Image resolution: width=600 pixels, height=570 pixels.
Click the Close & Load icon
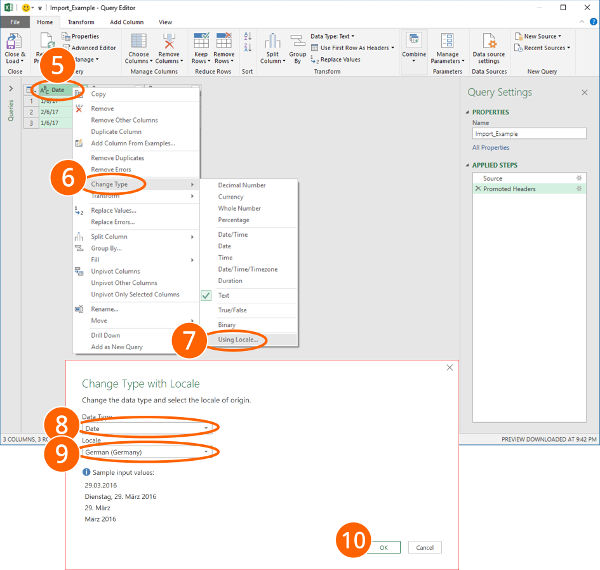15,41
